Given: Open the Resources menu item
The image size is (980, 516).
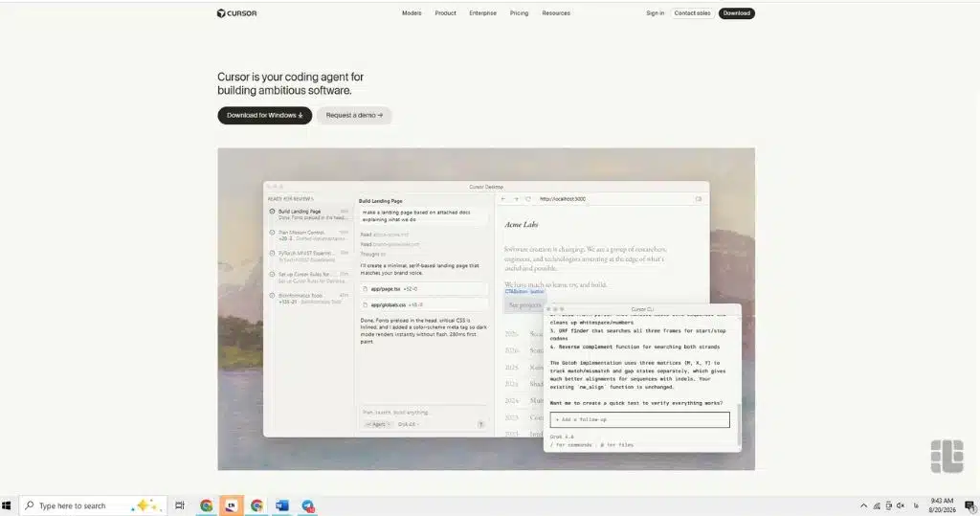Looking at the screenshot, I should [x=556, y=13].
